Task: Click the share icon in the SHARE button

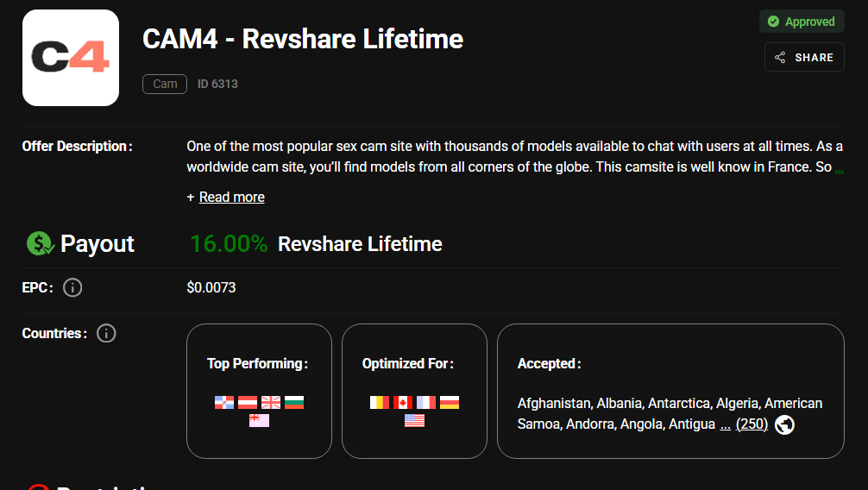Action: point(780,58)
